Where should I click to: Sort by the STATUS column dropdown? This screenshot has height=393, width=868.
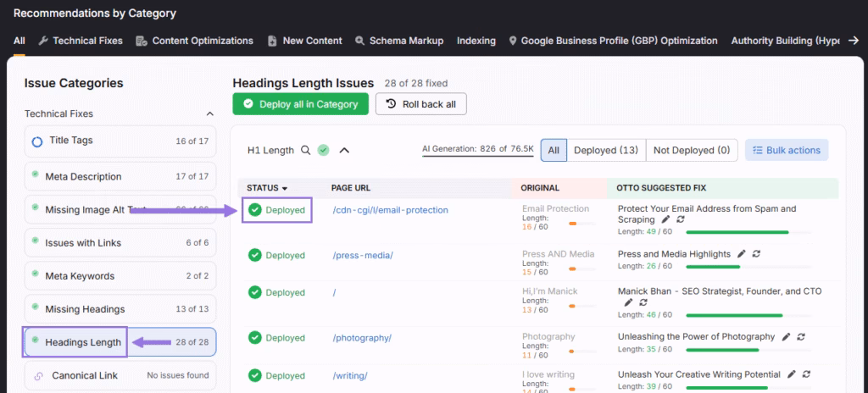pos(284,188)
